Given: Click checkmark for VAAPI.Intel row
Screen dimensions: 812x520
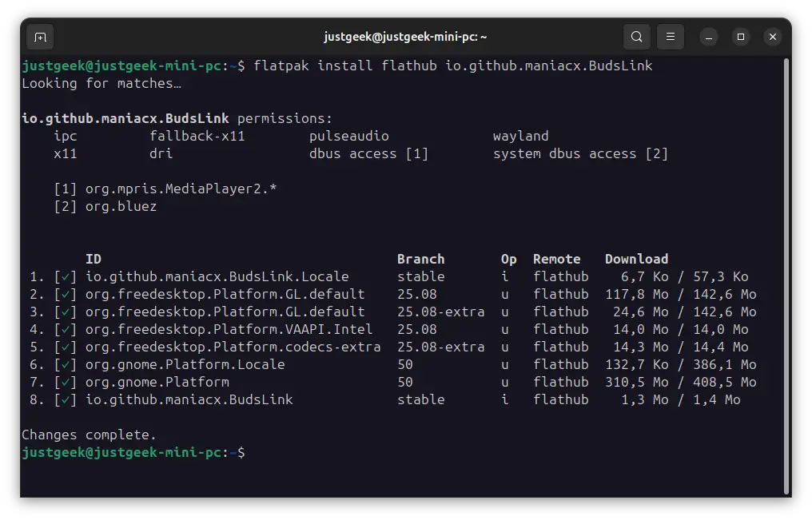Looking at the screenshot, I should coord(66,330).
